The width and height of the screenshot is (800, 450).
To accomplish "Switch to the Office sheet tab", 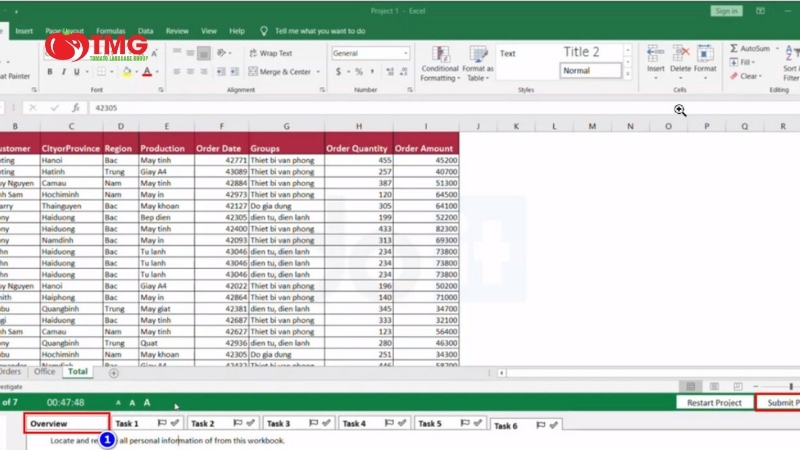I will pyautogui.click(x=44, y=372).
